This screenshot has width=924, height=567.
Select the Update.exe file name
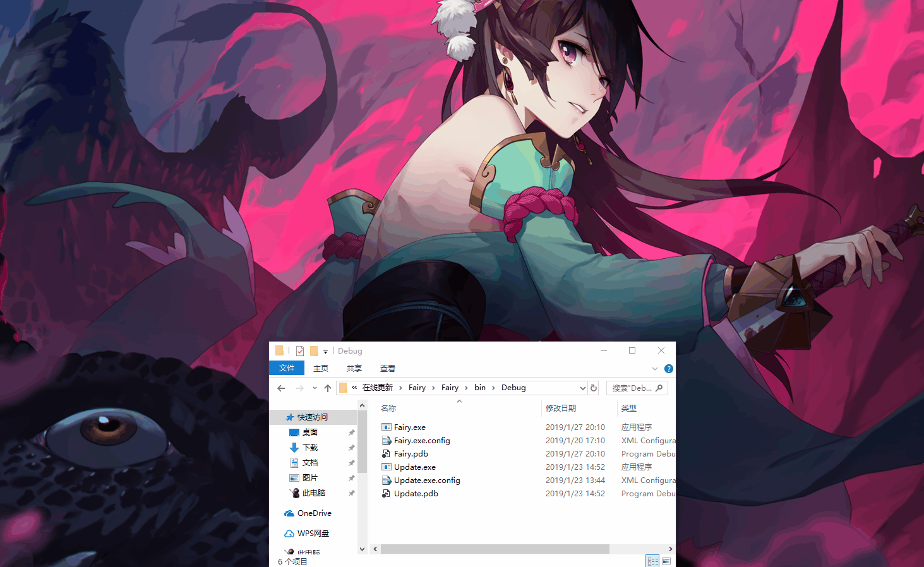(415, 467)
